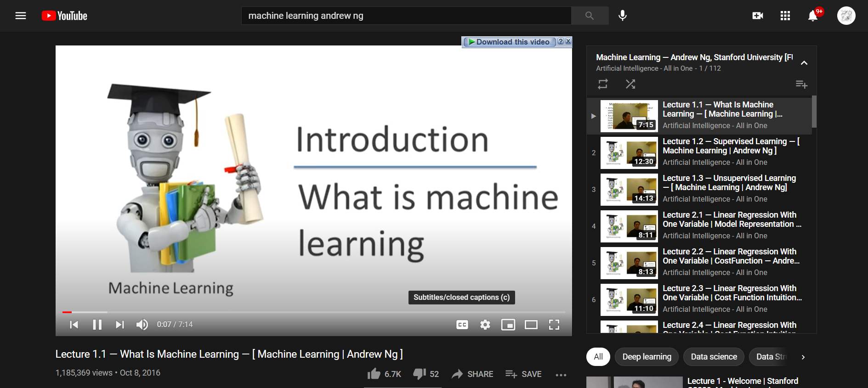Open the YouTube apps grid
Image resolution: width=868 pixels, height=388 pixels.
pos(785,16)
